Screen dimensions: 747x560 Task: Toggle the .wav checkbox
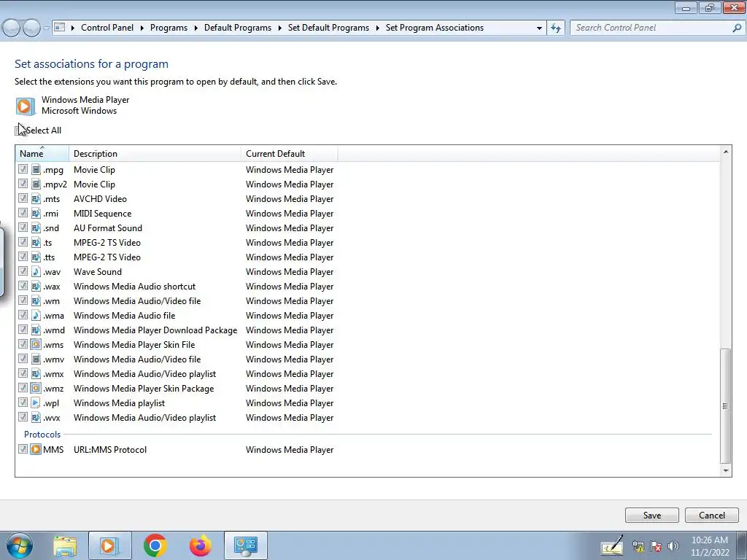point(23,271)
